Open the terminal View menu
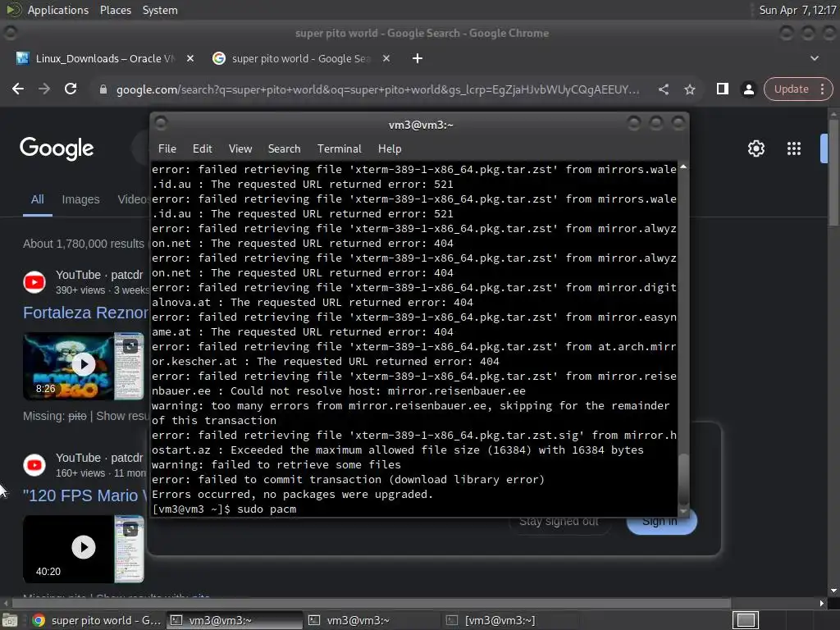This screenshot has width=840, height=630. click(240, 149)
